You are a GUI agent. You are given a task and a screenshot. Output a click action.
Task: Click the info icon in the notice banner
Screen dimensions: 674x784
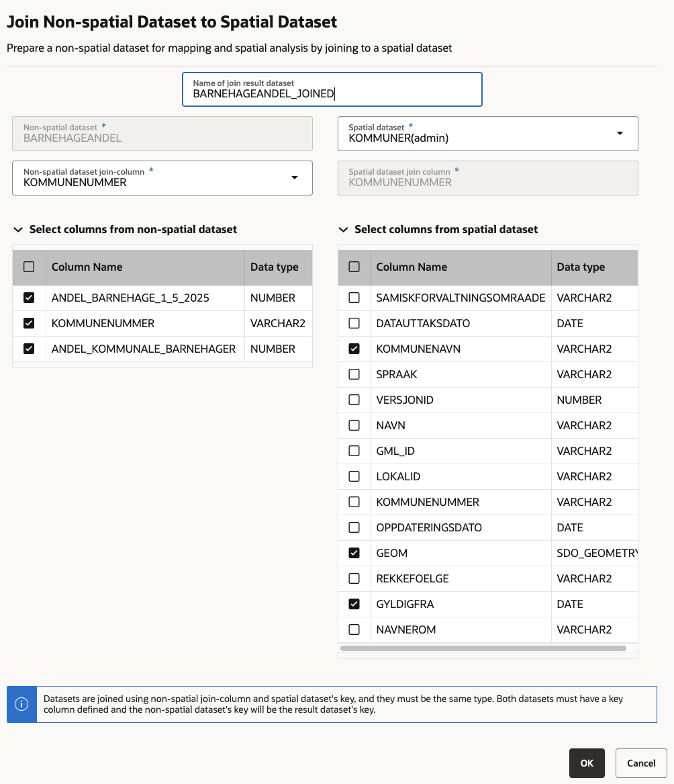coord(21,704)
